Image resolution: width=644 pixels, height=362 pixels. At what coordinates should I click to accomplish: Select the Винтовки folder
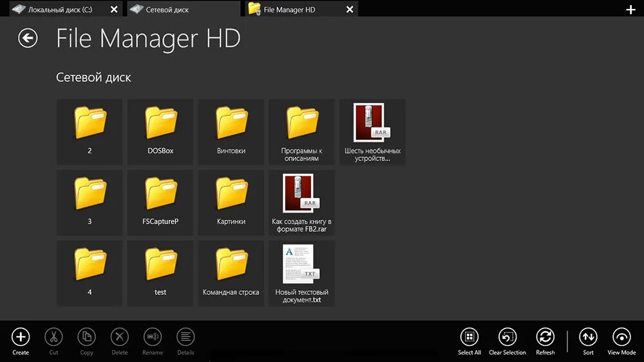(x=231, y=132)
